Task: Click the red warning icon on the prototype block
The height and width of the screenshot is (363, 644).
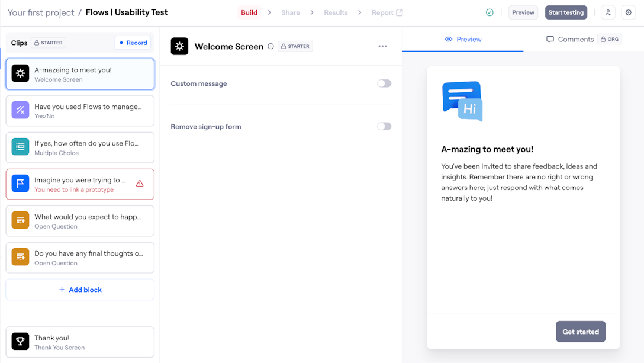Action: (140, 184)
